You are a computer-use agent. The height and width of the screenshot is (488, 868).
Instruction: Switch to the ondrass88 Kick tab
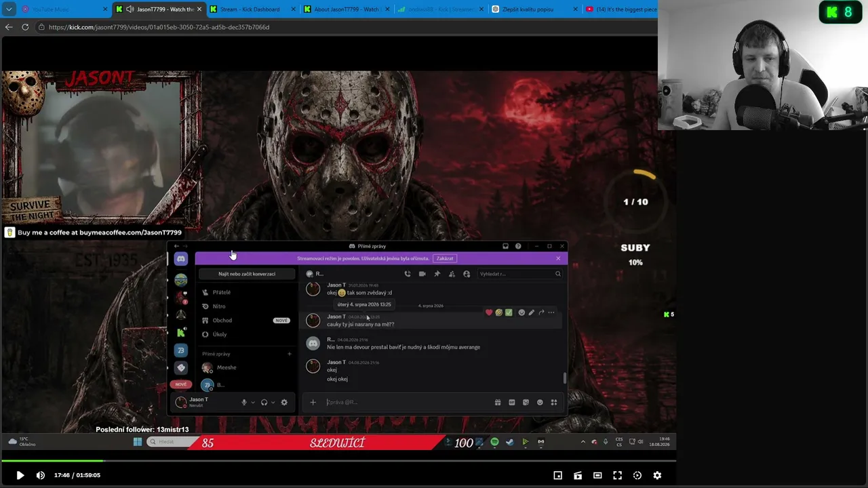coord(440,9)
